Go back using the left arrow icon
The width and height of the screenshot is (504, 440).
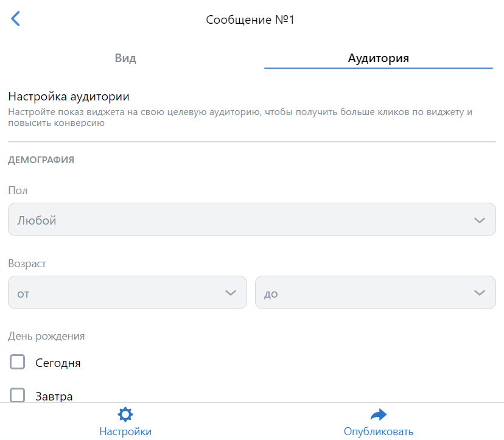pyautogui.click(x=16, y=19)
